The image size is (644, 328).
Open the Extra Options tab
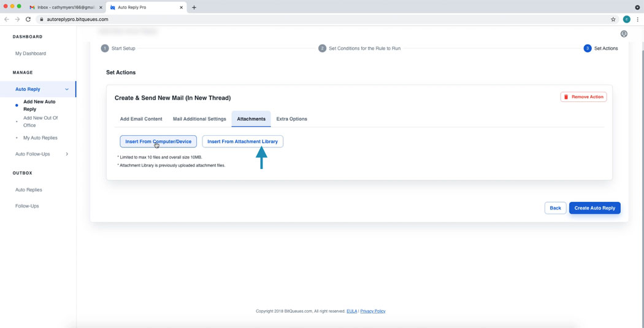point(291,119)
